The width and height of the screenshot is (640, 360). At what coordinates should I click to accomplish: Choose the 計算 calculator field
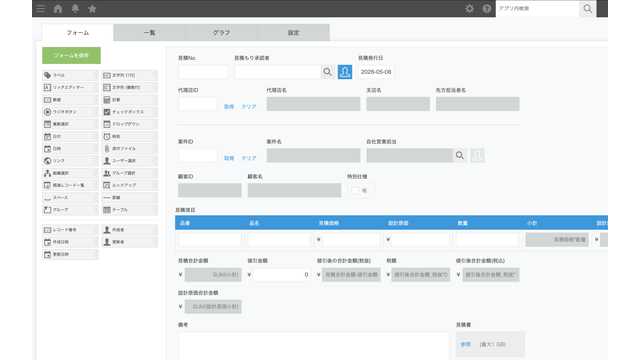(x=129, y=100)
